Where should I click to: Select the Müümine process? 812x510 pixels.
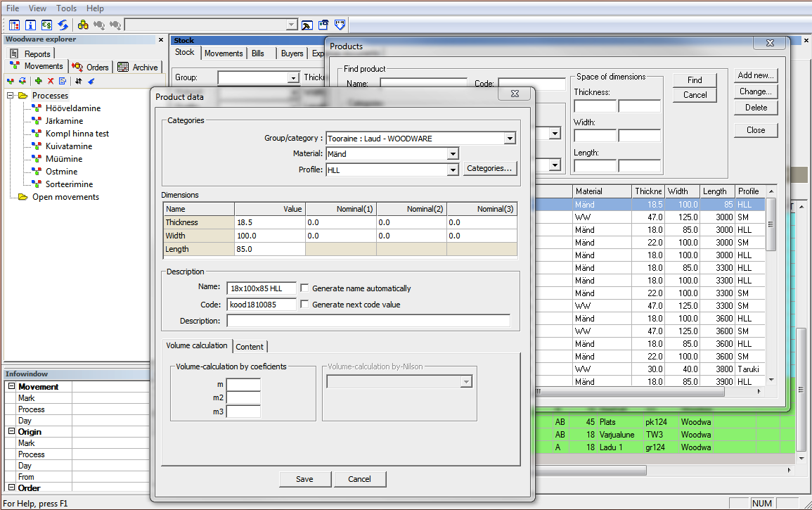point(64,159)
